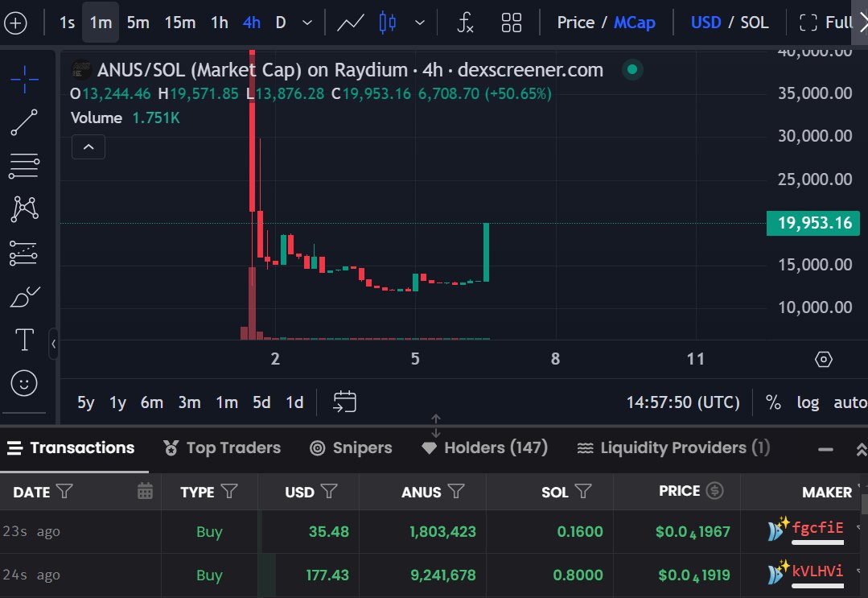Set chart range to 3m
This screenshot has height=598, width=868.
[x=189, y=402]
